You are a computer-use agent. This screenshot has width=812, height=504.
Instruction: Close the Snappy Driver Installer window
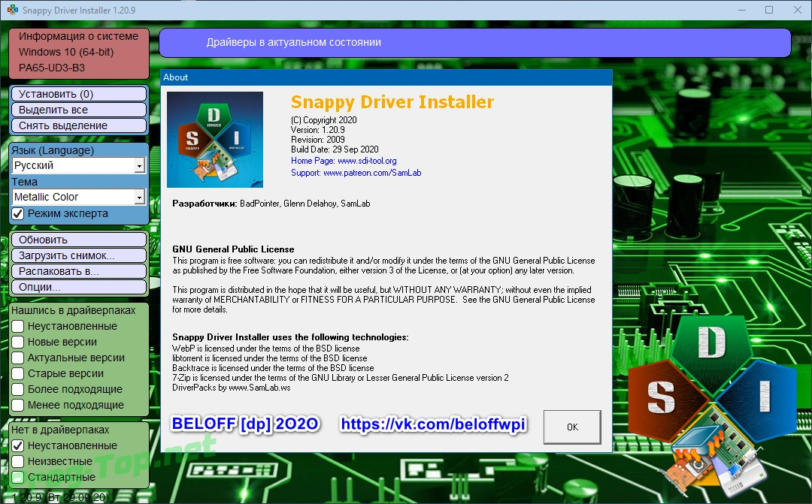point(798,10)
